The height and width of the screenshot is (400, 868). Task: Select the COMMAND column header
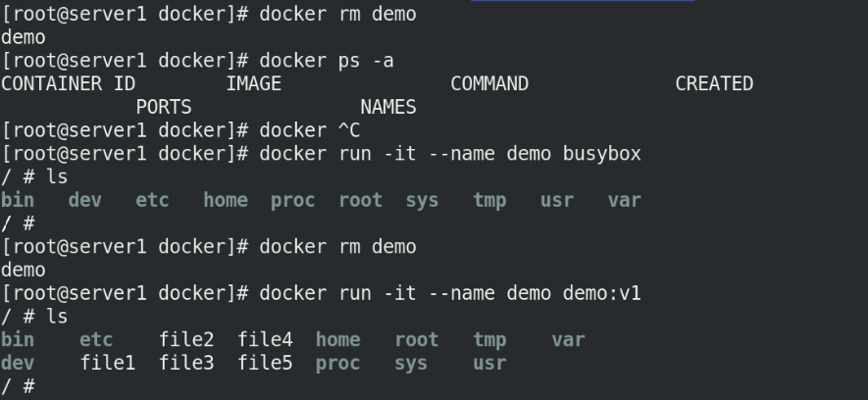[x=489, y=84]
